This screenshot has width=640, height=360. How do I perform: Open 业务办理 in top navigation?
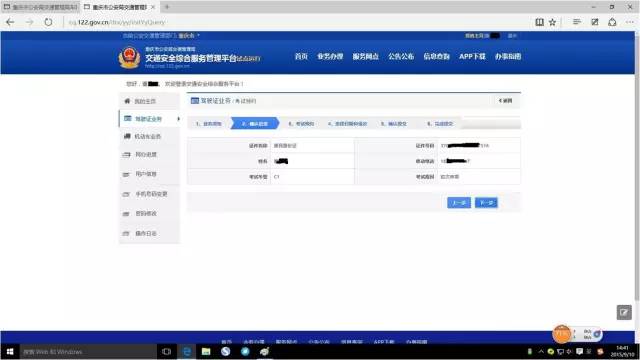tap(330, 56)
